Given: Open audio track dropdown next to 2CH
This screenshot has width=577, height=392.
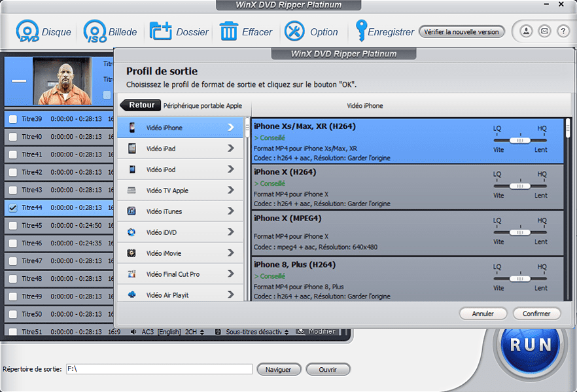Looking at the screenshot, I should tap(202, 332).
